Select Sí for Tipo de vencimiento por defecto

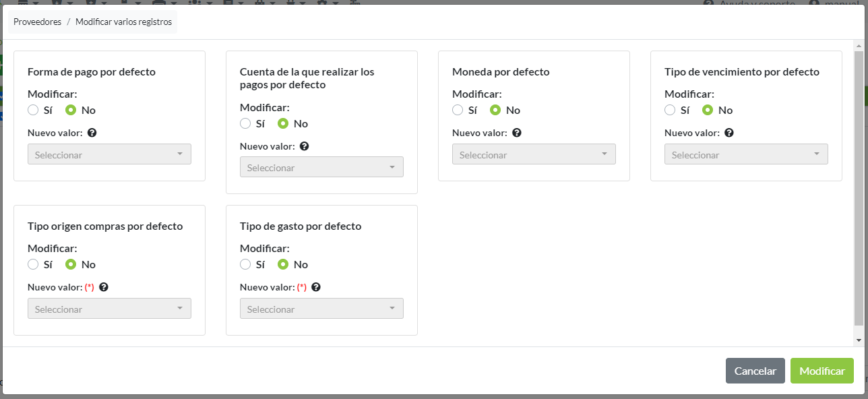670,111
